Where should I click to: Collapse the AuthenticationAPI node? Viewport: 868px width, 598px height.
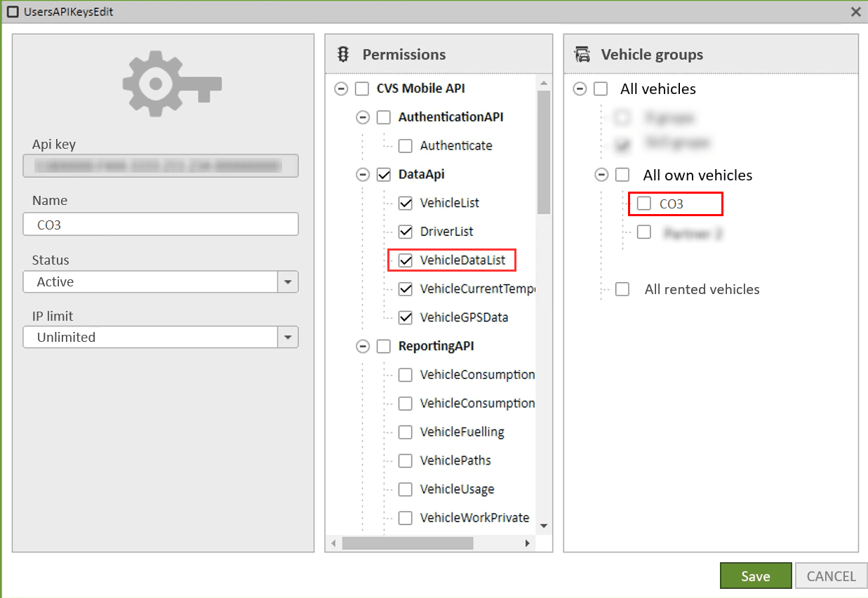(363, 117)
